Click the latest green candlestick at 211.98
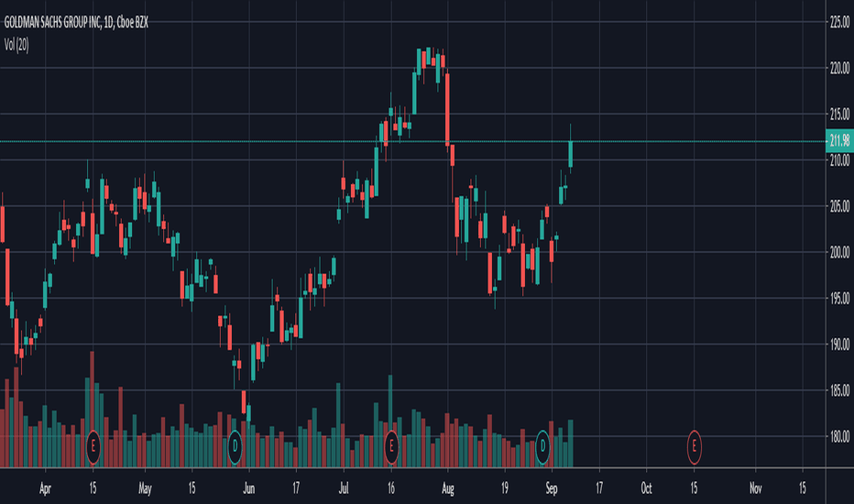This screenshot has height=504, width=854. click(x=571, y=154)
